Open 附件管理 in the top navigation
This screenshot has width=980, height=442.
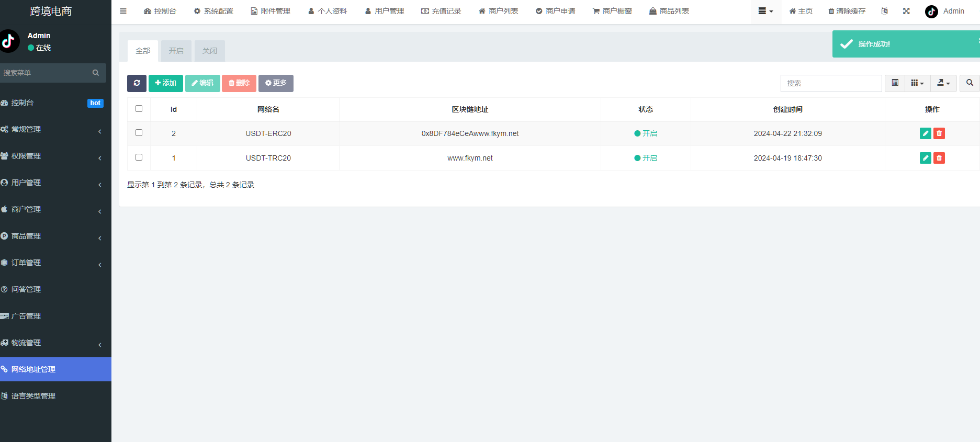pos(271,11)
